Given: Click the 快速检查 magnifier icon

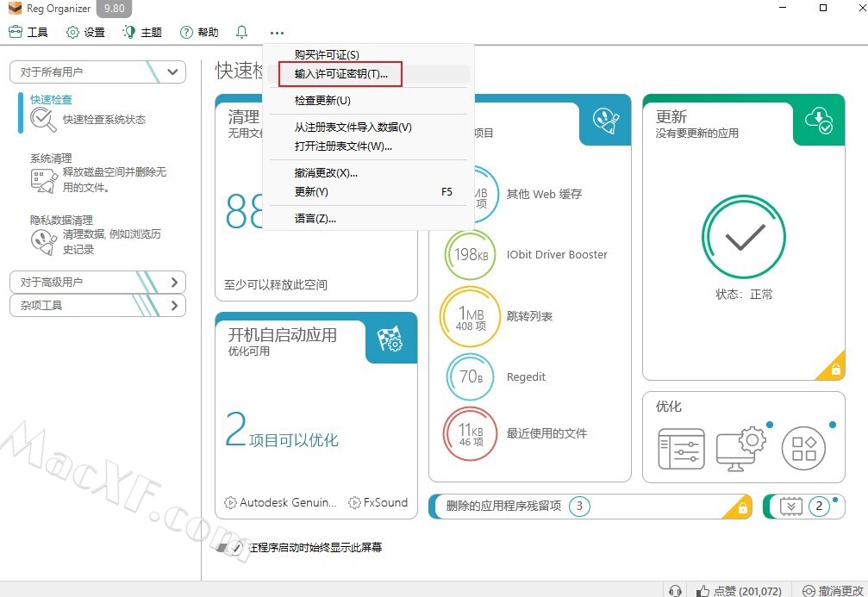Looking at the screenshot, I should point(43,120).
